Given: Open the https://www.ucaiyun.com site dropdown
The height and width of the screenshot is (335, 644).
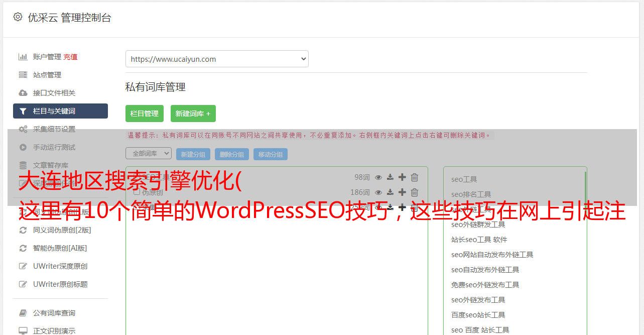Looking at the screenshot, I should coord(217,59).
